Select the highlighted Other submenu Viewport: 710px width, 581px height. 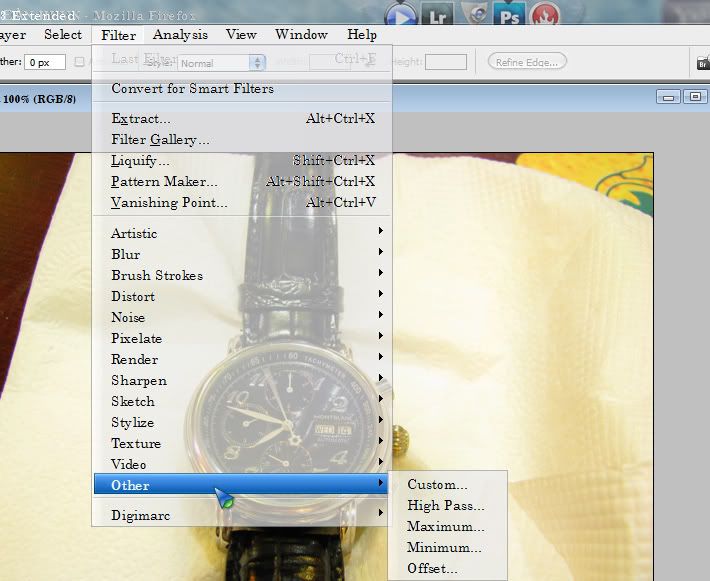coord(241,485)
